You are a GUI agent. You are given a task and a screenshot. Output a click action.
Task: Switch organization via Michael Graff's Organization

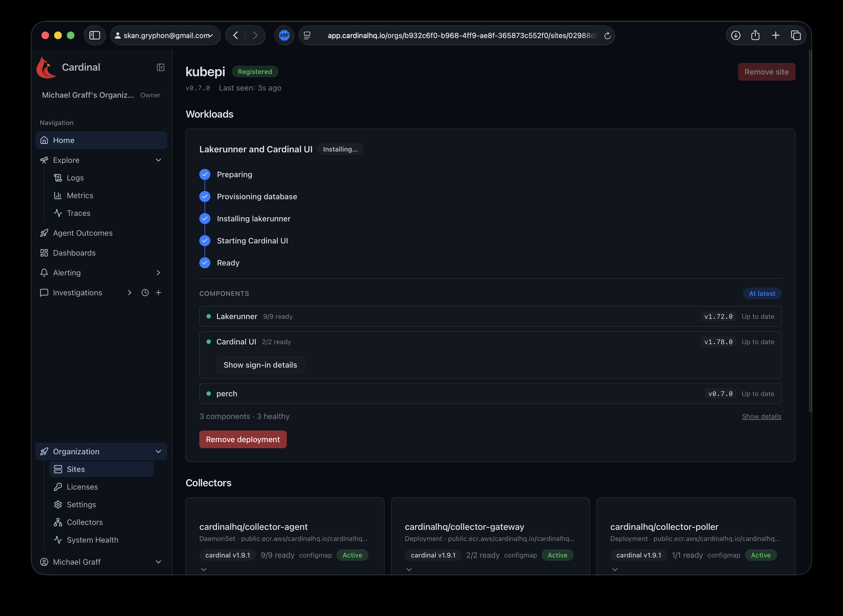click(101, 95)
